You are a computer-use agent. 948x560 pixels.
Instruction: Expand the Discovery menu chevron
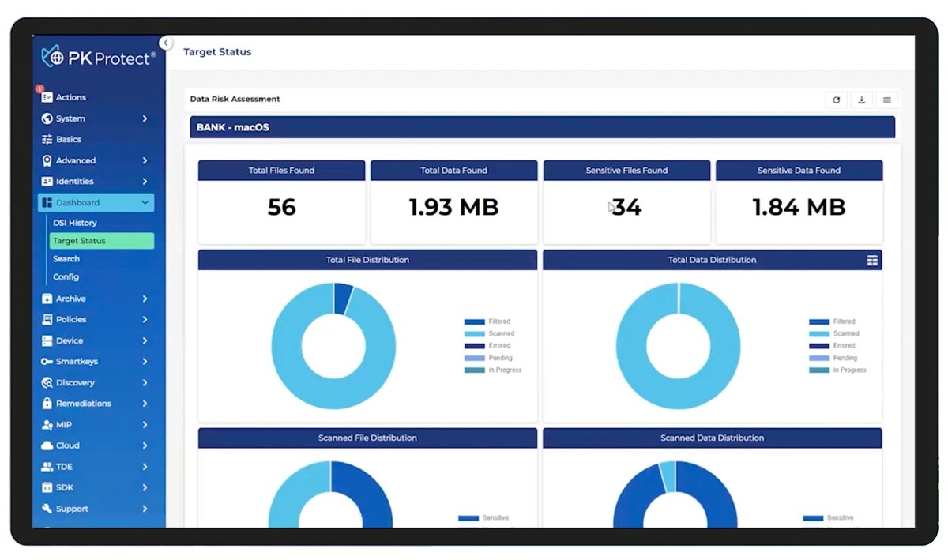click(145, 382)
